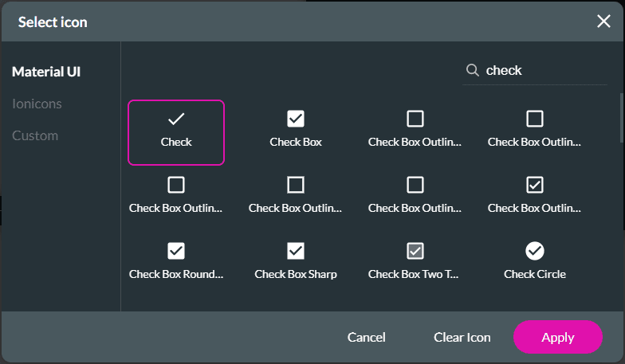The image size is (625, 364).
Task: Pick the outlined checked box icon in second row
Action: point(535,195)
